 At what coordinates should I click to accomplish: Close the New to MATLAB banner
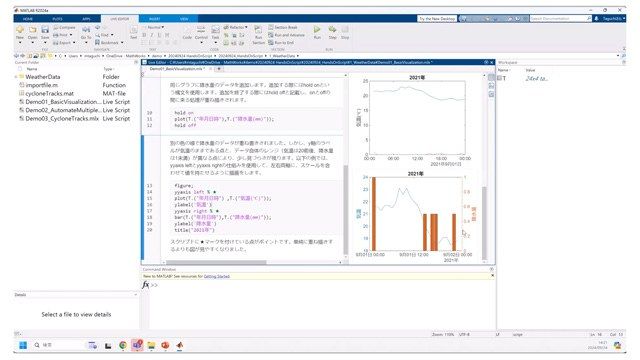[x=492, y=276]
